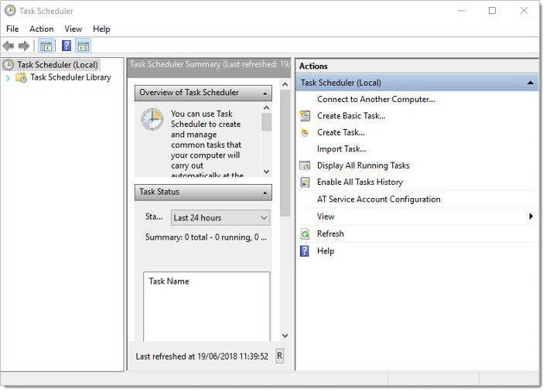Toggle the Show/Hide Console Tree icon
Image resolution: width=546 pixels, height=392 pixels.
click(46, 46)
